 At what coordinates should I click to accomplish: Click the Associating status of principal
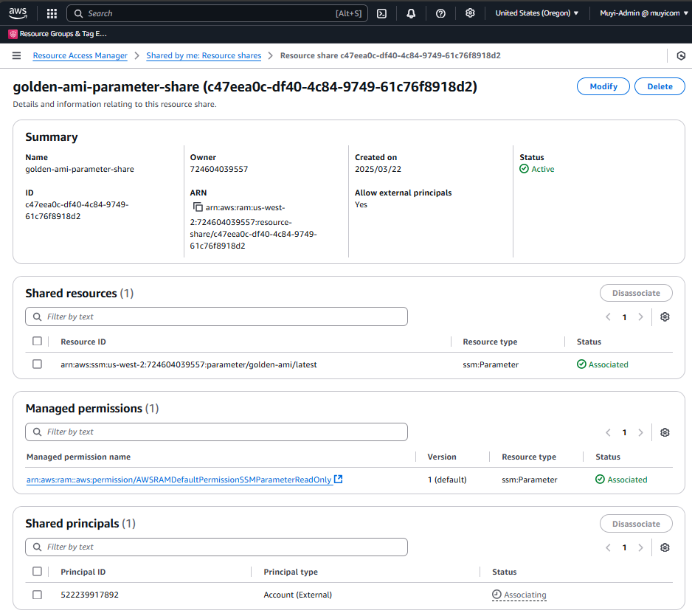519,595
